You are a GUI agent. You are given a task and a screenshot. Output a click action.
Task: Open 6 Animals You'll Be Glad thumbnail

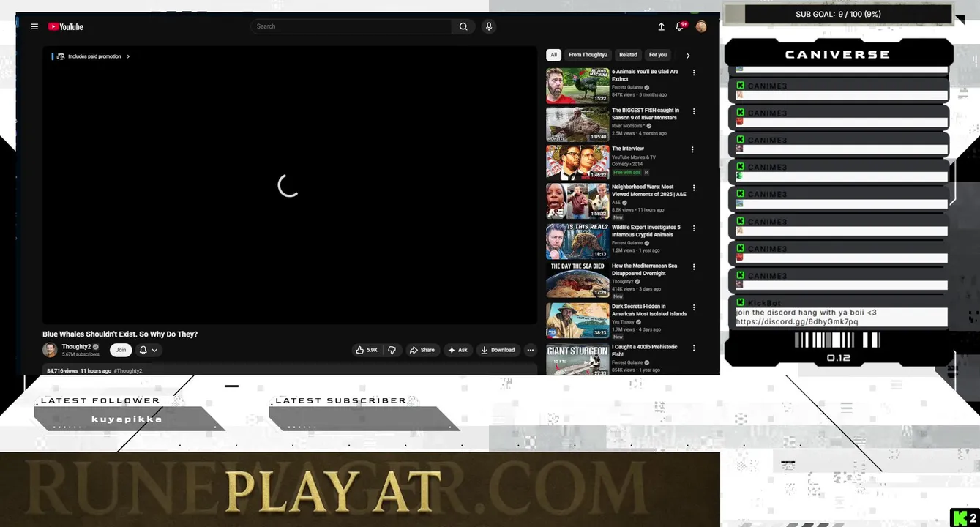click(x=577, y=86)
